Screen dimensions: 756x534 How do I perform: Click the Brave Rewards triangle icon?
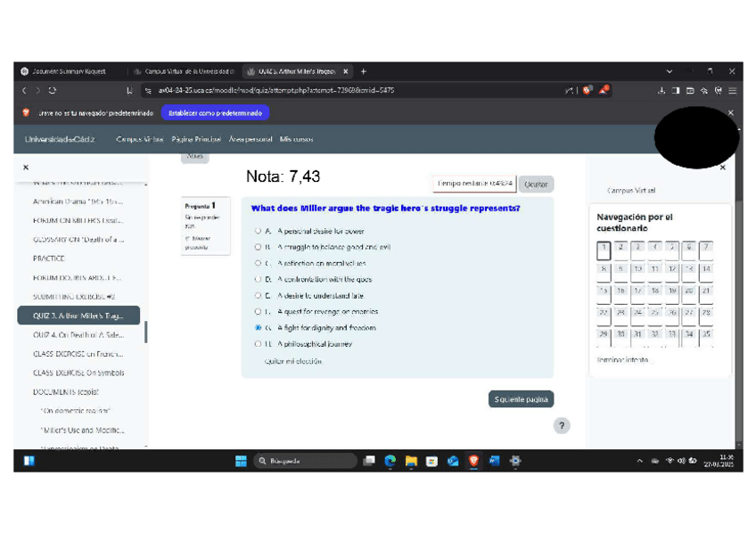point(604,90)
